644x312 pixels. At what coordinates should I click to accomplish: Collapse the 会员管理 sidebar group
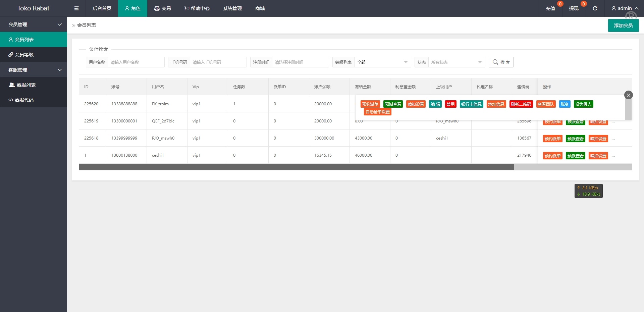click(x=34, y=24)
